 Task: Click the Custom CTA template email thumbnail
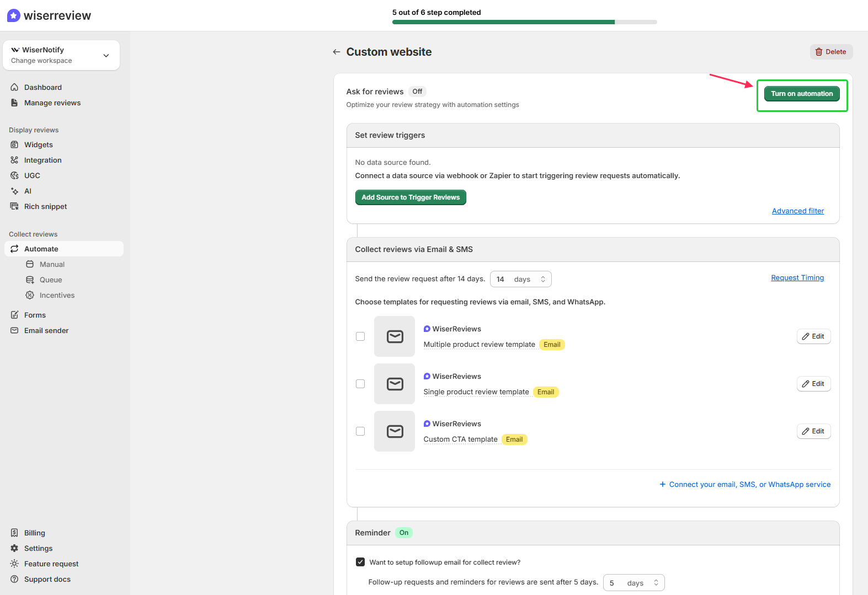click(x=395, y=431)
